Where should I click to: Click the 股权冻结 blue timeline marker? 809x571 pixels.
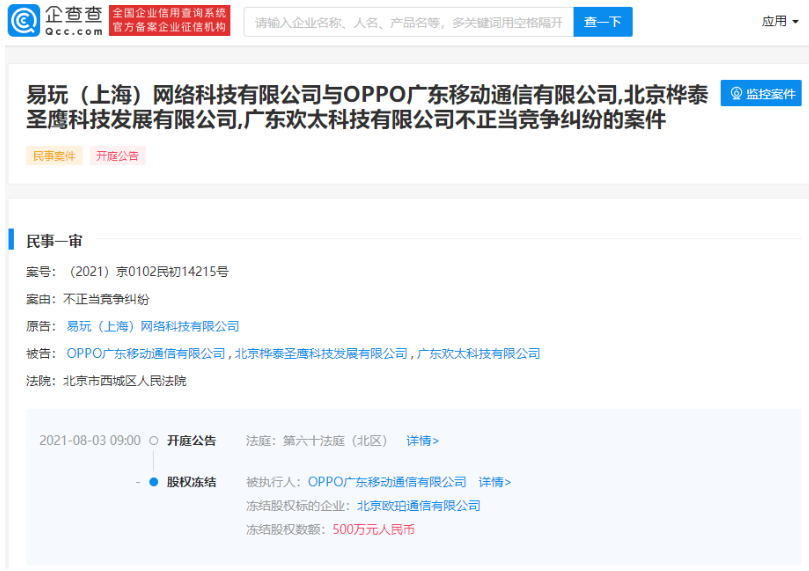click(x=154, y=482)
